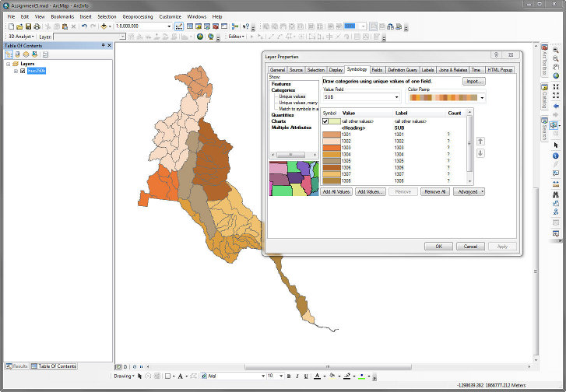This screenshot has height=392, width=566.
Task: Click the Import... button
Action: tap(474, 82)
